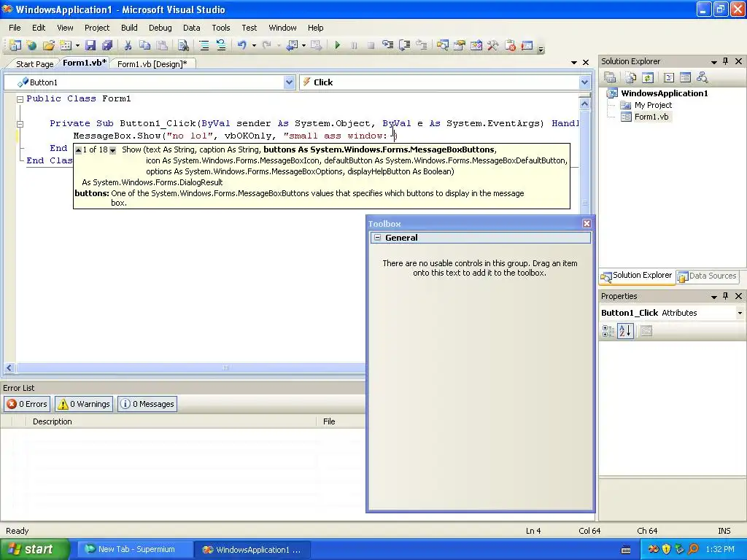Open Properties Window from main toolbar icon

click(460, 45)
